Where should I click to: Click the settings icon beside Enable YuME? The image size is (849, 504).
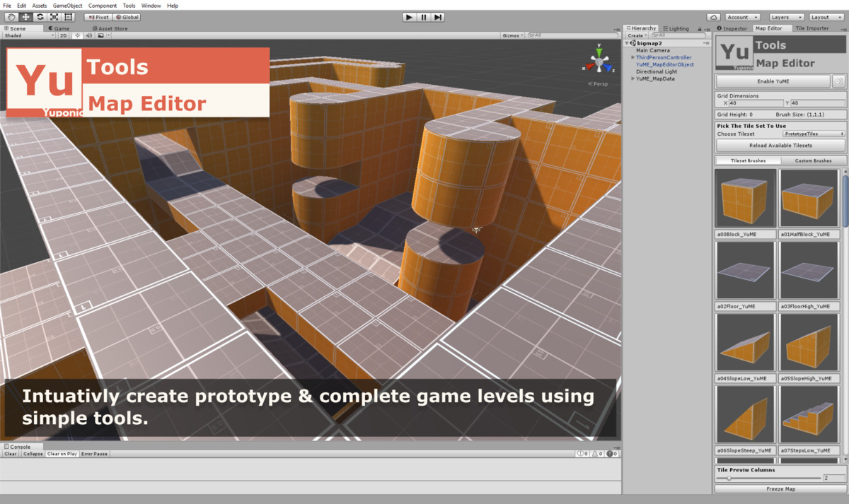(x=838, y=81)
